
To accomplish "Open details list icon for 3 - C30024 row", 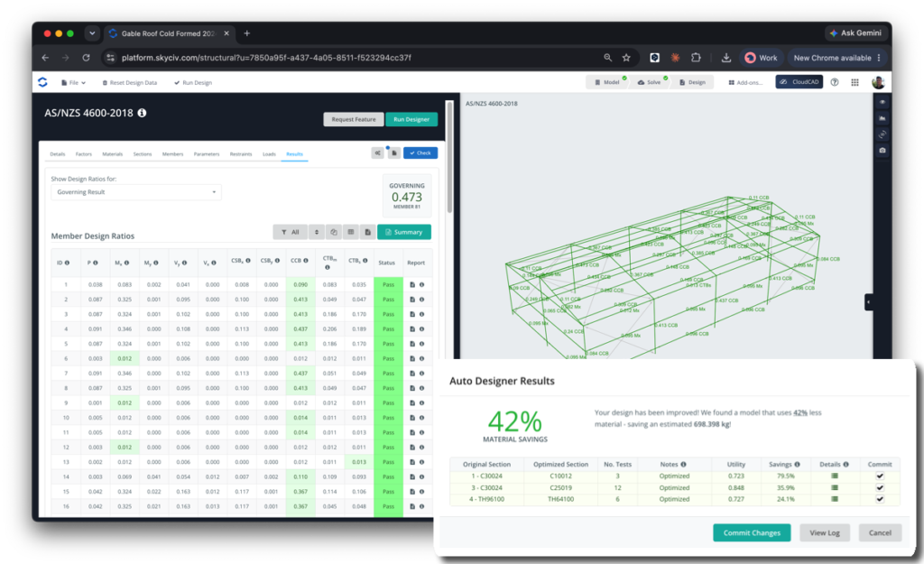I will [835, 488].
